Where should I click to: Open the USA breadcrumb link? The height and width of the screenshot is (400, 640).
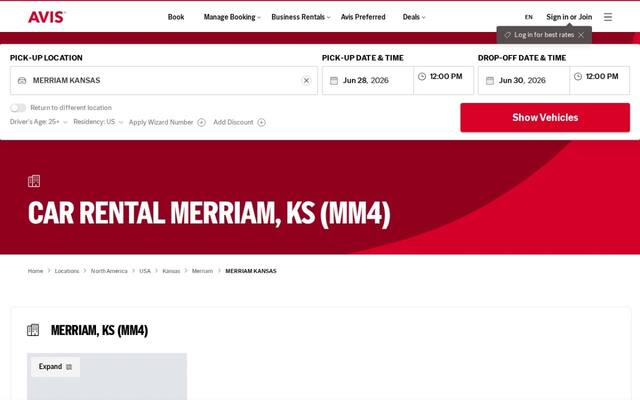coord(145,271)
